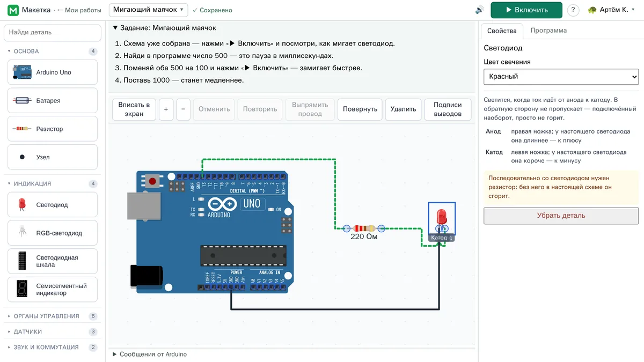Click the Анод description row
Image resolution: width=644 pixels, height=362 pixels.
coord(561,136)
